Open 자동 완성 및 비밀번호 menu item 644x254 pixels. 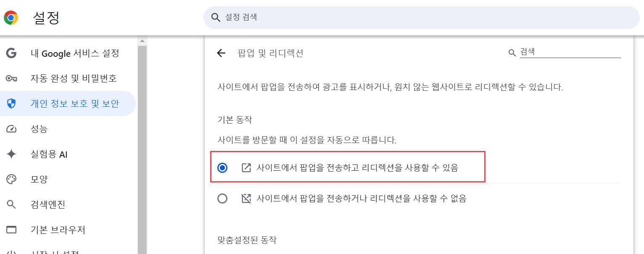pyautogui.click(x=74, y=78)
